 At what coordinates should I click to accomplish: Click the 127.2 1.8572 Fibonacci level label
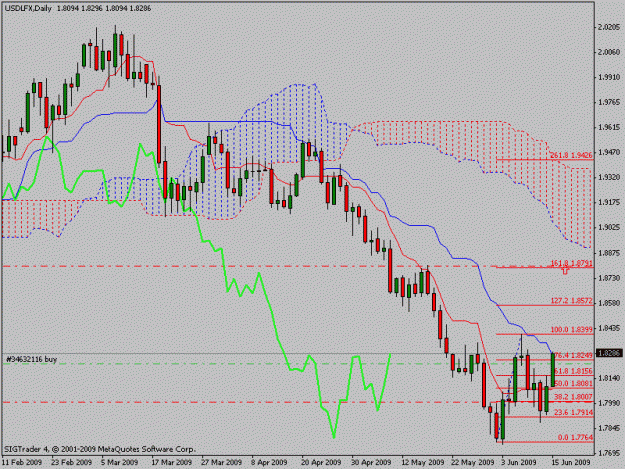(x=572, y=301)
